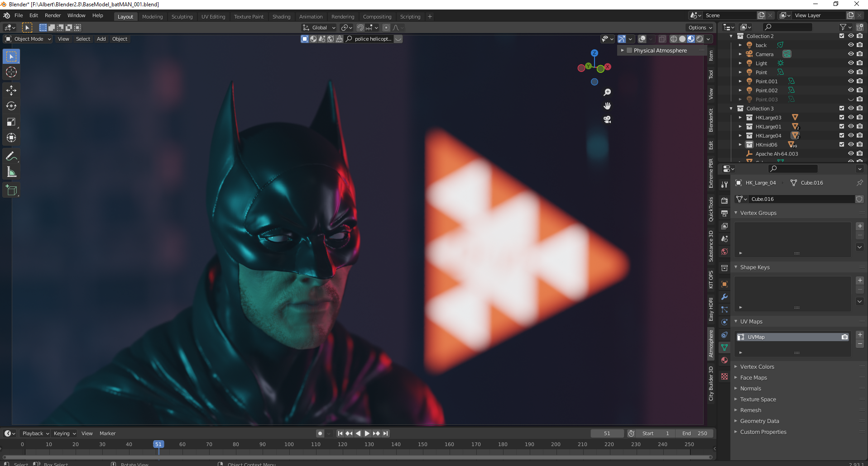
Task: Select the Move tool
Action: (x=11, y=90)
